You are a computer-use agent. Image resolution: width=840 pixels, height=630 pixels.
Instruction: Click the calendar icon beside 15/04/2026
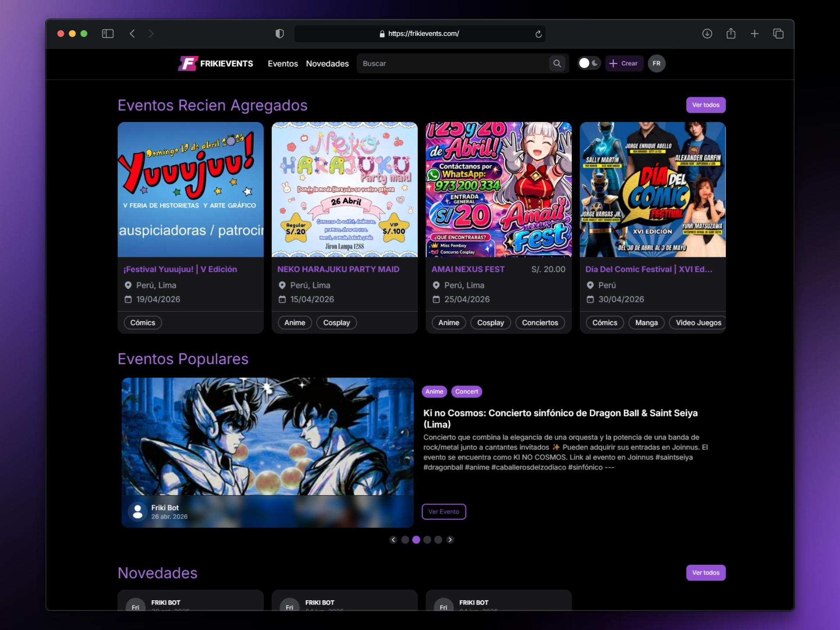pyautogui.click(x=282, y=299)
